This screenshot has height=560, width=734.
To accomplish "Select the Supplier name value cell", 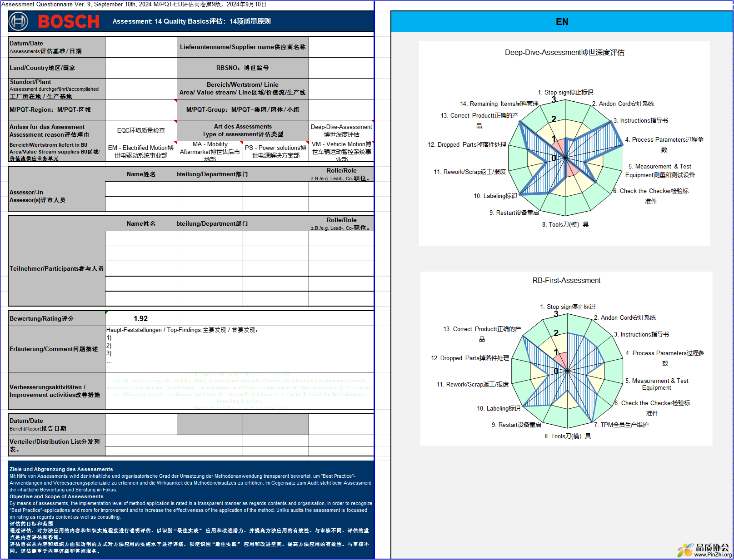I will [341, 47].
